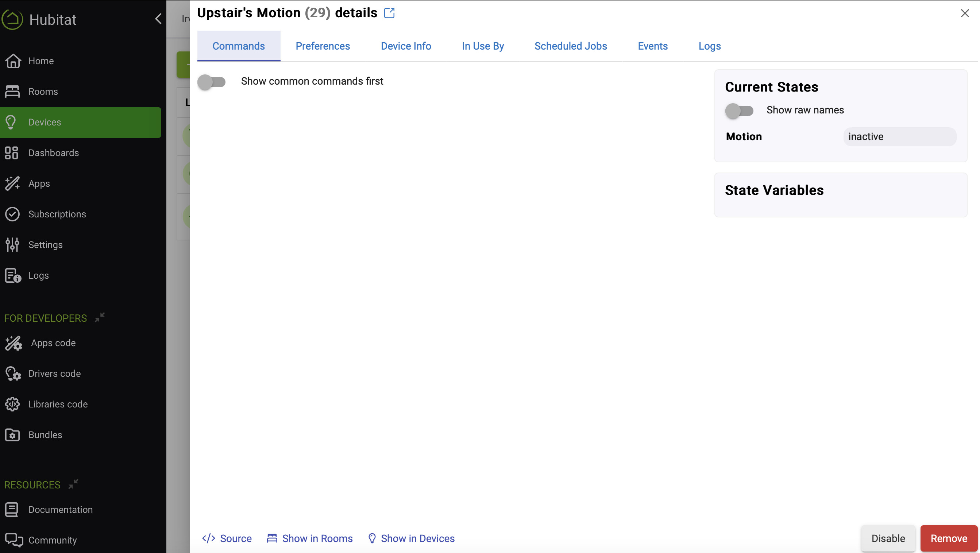
Task: Click the Source code brackets icon
Action: point(208,538)
